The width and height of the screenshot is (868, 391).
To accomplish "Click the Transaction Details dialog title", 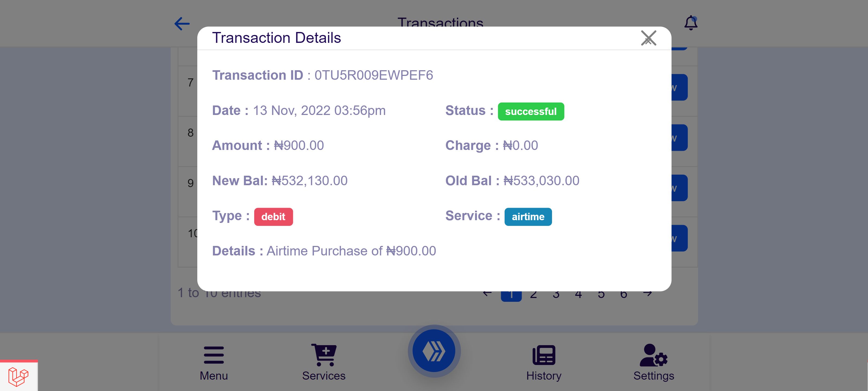I will [x=276, y=38].
